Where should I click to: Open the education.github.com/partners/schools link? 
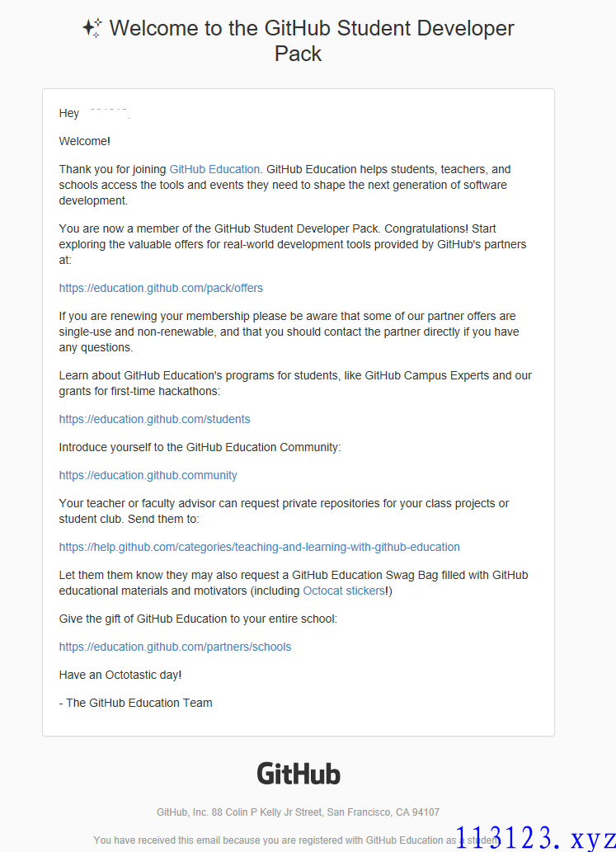175,647
